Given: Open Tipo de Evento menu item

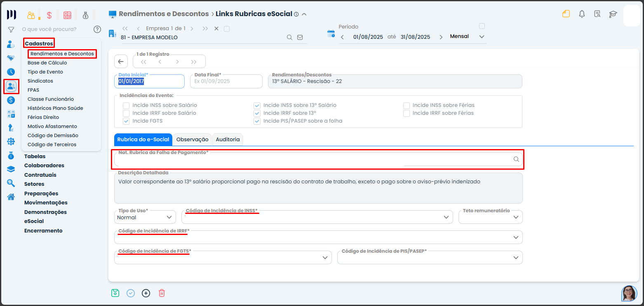Looking at the screenshot, I should (45, 72).
